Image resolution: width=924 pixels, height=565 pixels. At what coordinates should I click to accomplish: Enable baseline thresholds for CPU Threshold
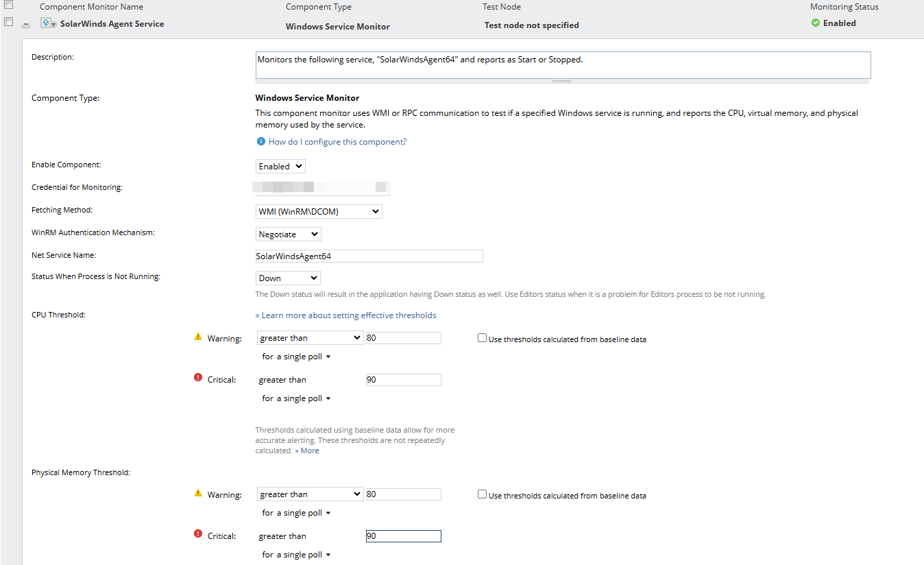(x=483, y=338)
